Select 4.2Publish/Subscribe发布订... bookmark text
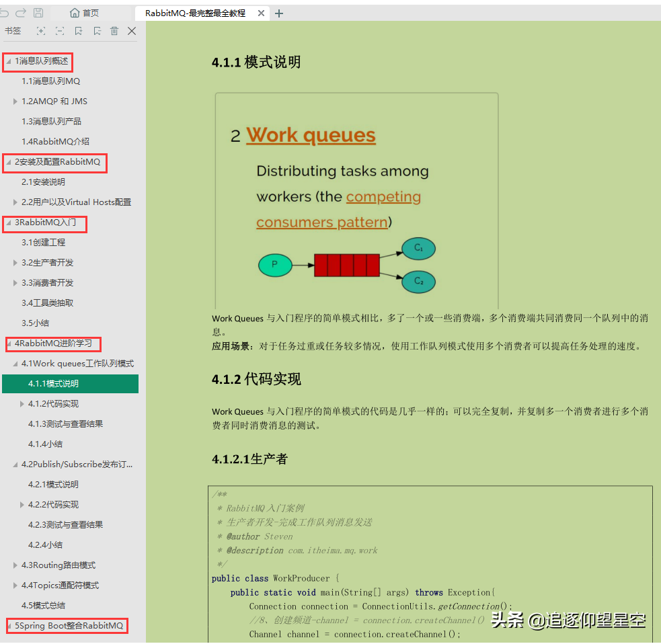Viewport: 661px width, 644px height. pos(77,465)
